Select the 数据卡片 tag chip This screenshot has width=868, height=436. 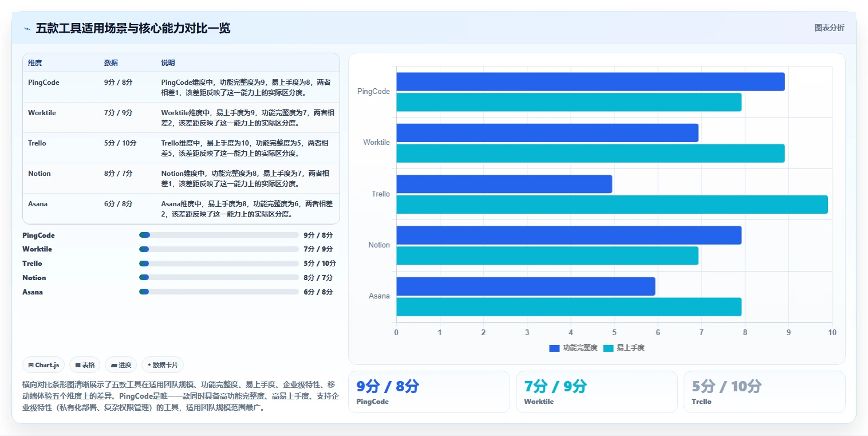[x=163, y=365]
